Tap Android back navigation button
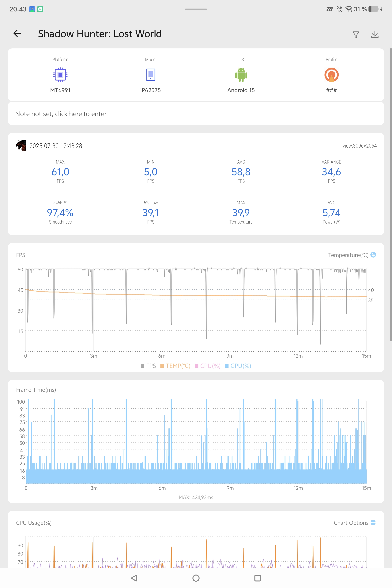Screen dimensions: 392x588 (134, 578)
